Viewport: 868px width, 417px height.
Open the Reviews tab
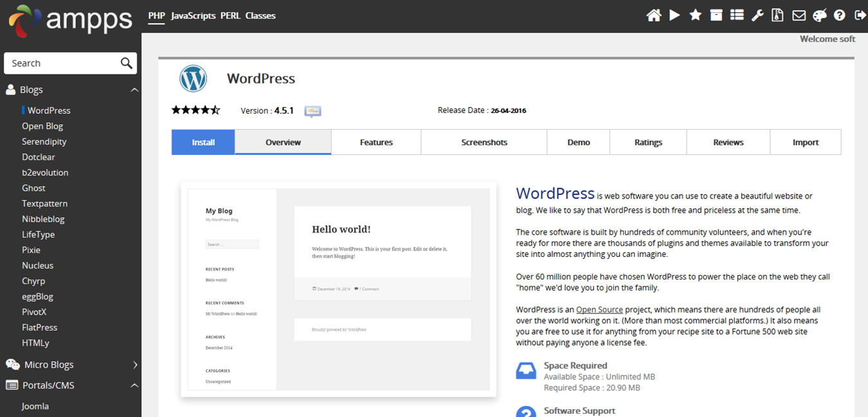(728, 142)
